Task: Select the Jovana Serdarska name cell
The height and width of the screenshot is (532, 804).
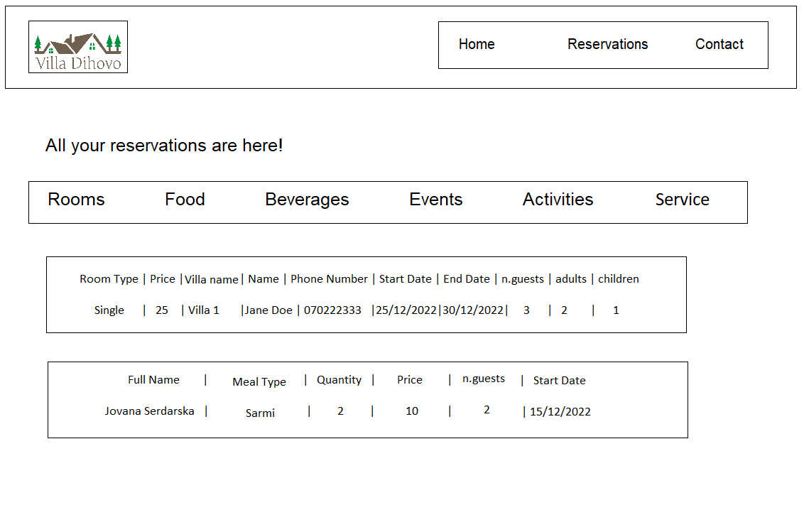Action: (x=149, y=411)
